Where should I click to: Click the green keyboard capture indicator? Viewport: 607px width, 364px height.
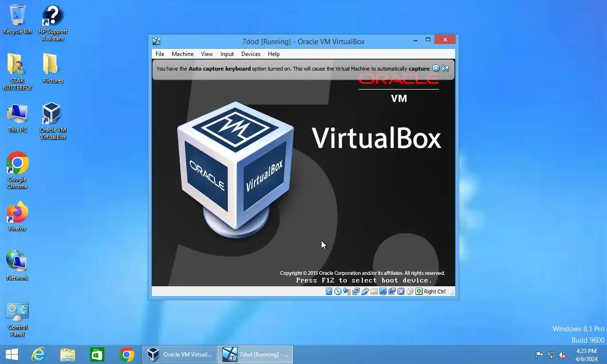(419, 291)
